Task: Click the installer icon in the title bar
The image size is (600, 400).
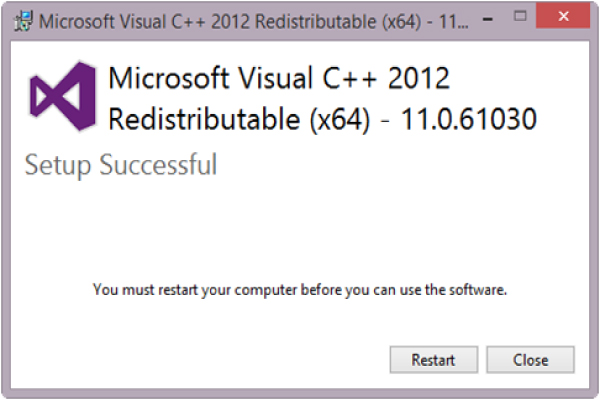Action: (x=23, y=21)
